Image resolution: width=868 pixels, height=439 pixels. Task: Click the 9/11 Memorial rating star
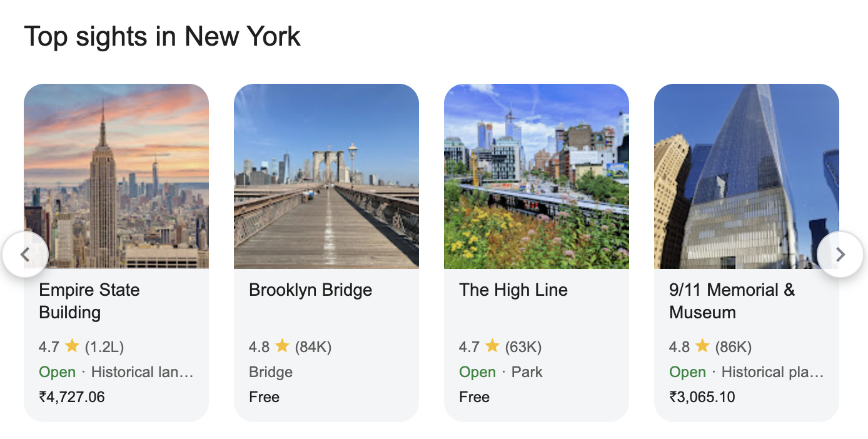tap(702, 346)
